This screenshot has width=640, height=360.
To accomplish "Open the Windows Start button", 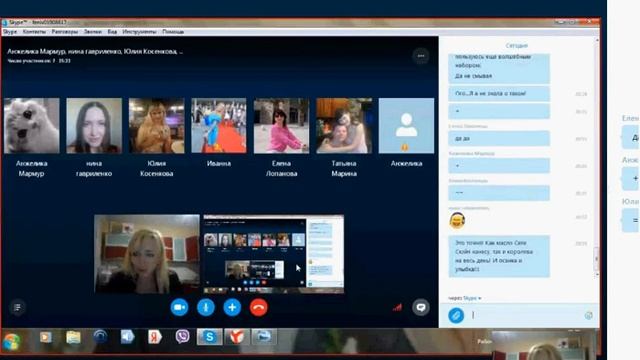I will pos(11,341).
